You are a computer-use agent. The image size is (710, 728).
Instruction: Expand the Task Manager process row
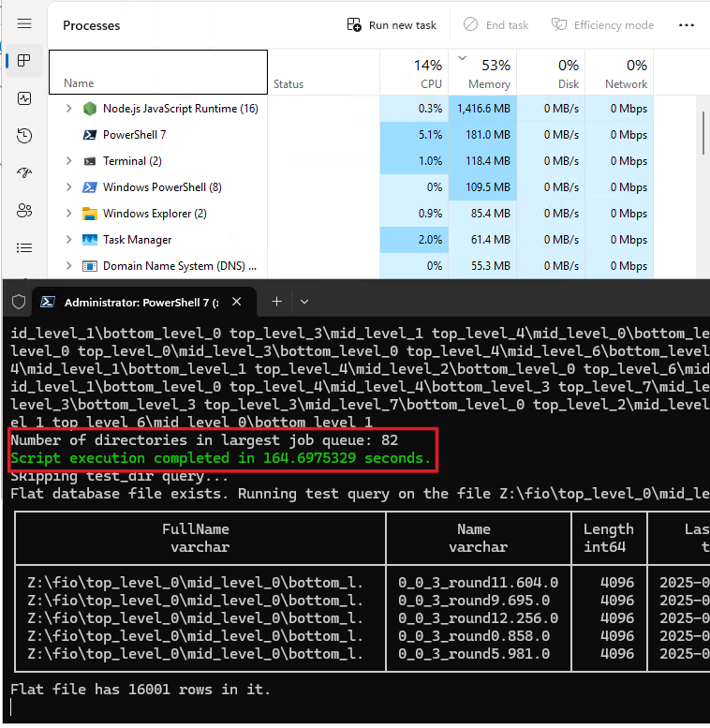(68, 240)
